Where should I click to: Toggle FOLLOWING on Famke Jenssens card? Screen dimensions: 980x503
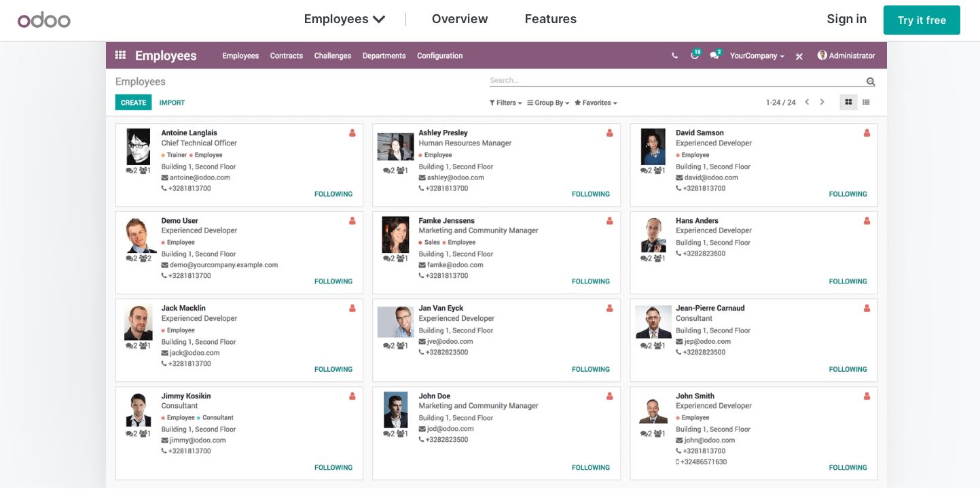[x=591, y=281]
